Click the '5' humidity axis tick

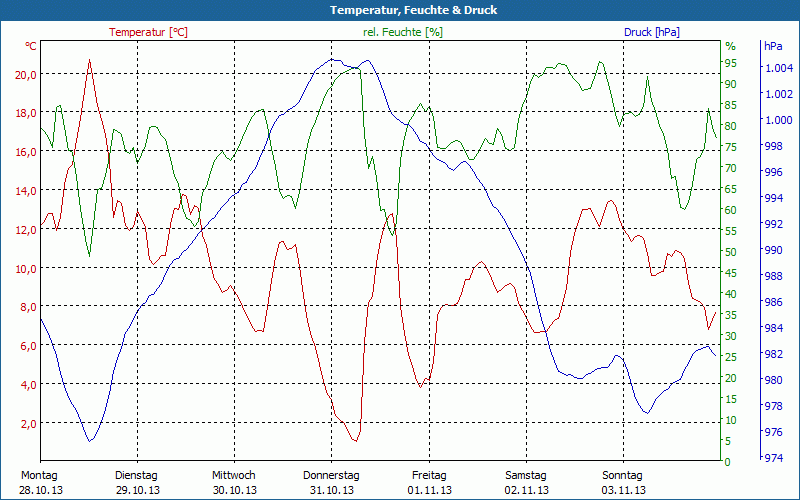tap(728, 441)
